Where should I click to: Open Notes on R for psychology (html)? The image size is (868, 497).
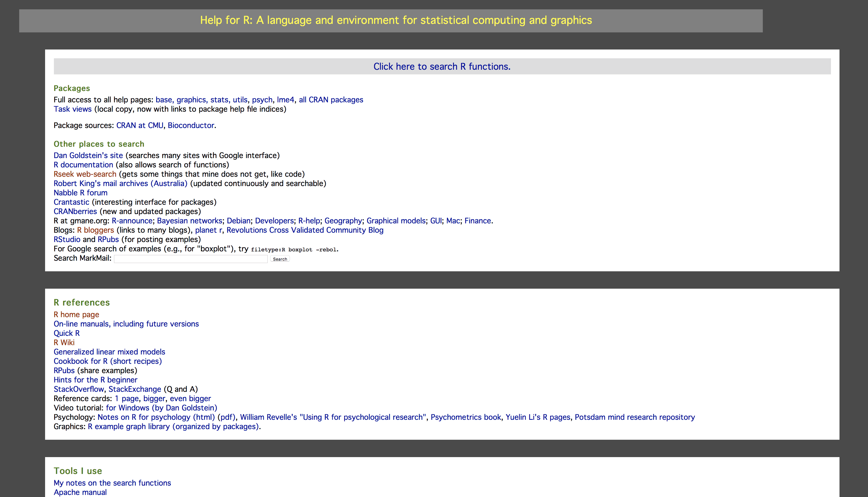(x=156, y=417)
